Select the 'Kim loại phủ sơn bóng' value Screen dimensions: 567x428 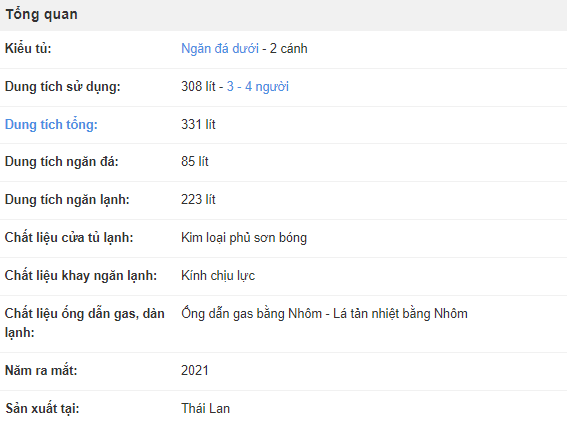click(244, 237)
